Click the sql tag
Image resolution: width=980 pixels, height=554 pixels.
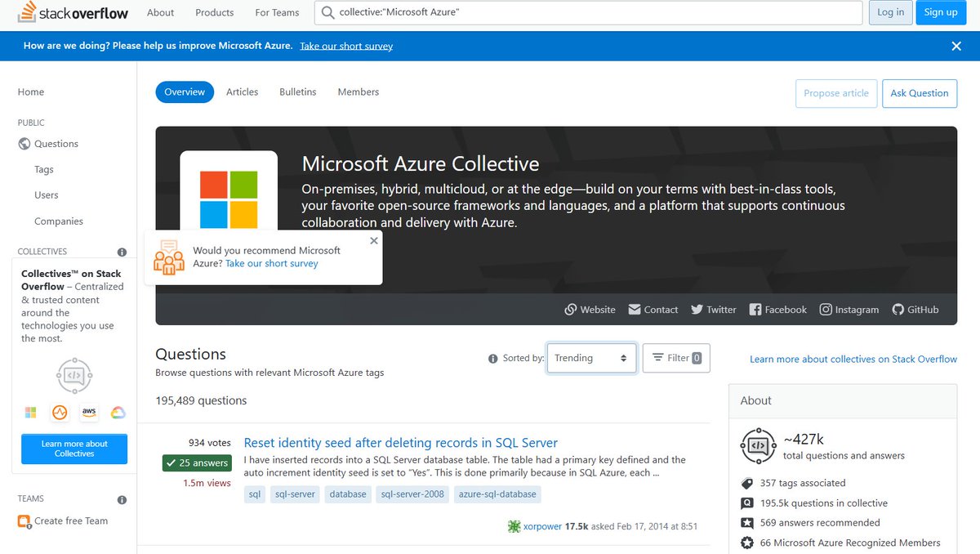(x=255, y=494)
